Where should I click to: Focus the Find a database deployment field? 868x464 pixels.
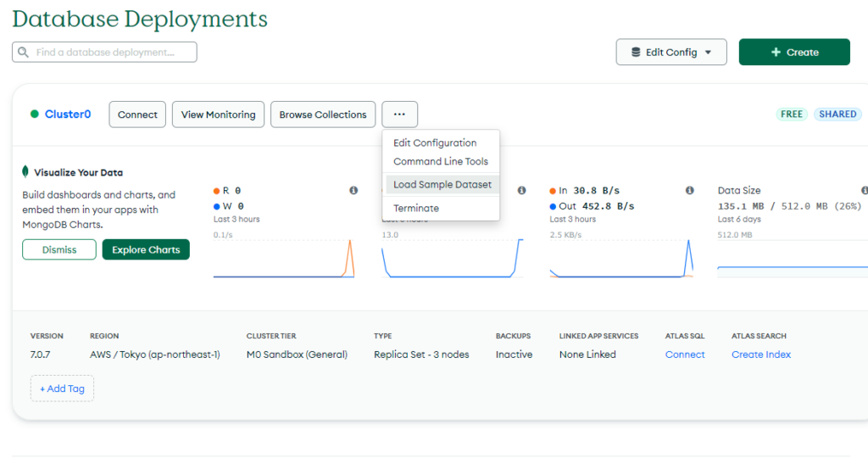click(104, 52)
